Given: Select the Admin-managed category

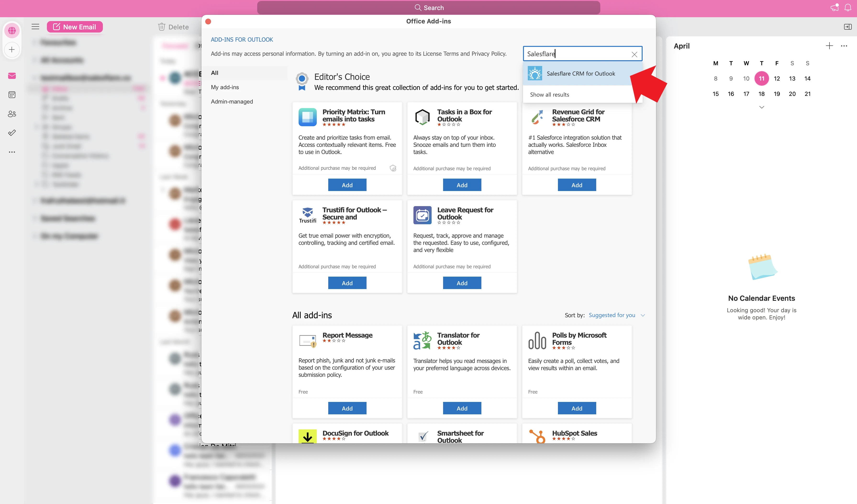Looking at the screenshot, I should click(x=232, y=101).
